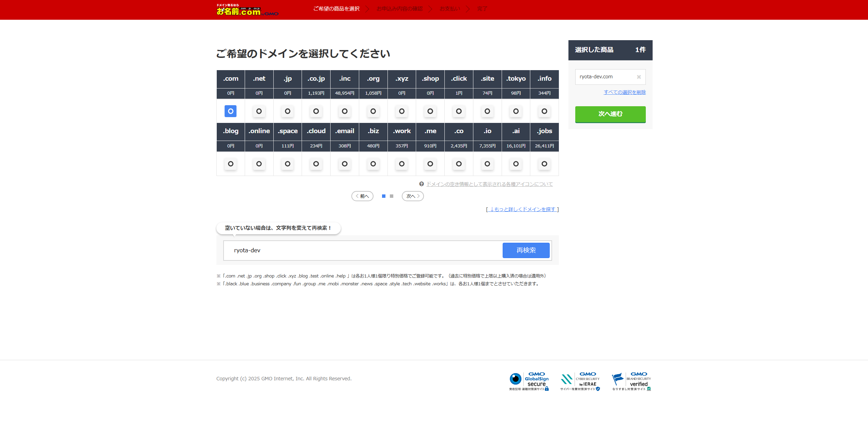Select the first page indicator dot
Image resolution: width=868 pixels, height=430 pixels.
tap(384, 196)
